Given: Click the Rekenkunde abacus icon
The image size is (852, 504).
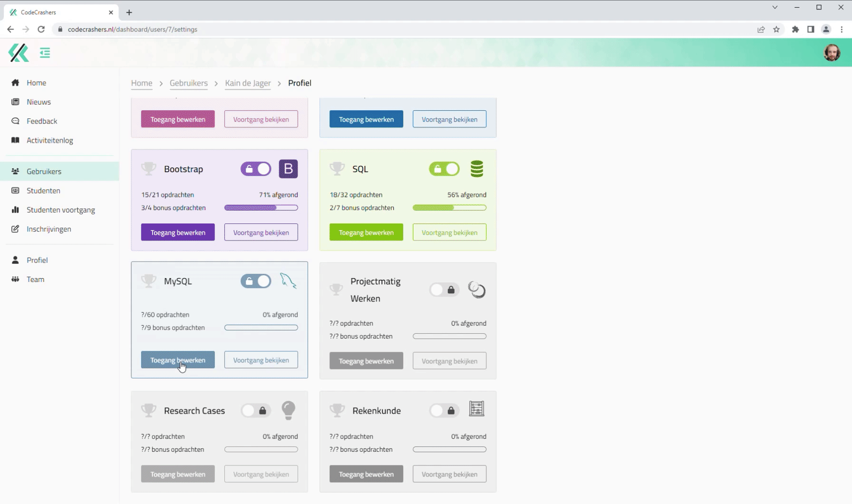Looking at the screenshot, I should pyautogui.click(x=476, y=409).
